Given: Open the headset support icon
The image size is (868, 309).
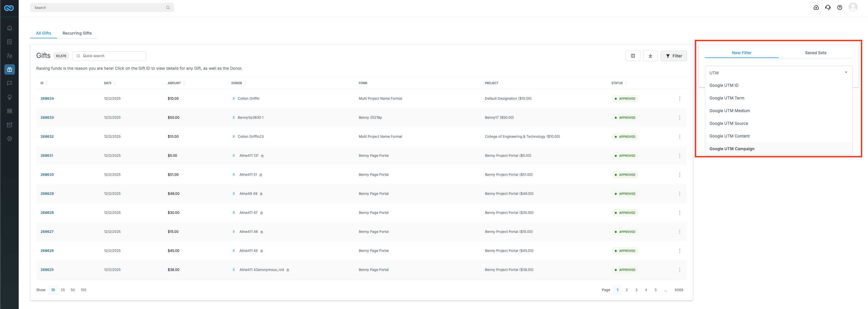Looking at the screenshot, I should 828,7.
